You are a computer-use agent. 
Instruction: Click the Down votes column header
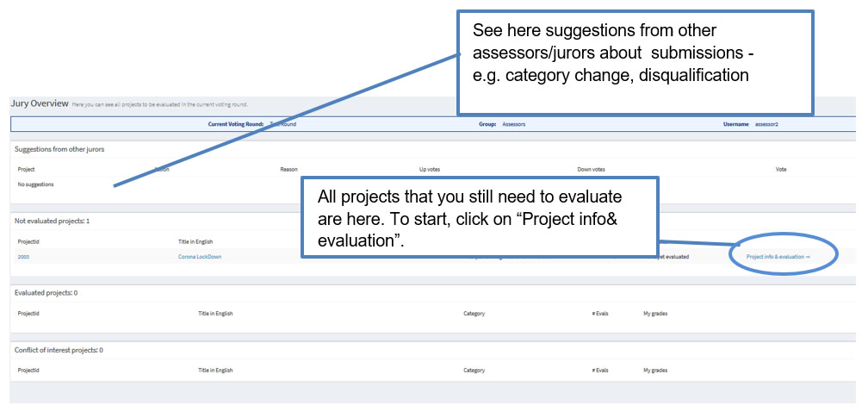(x=592, y=170)
